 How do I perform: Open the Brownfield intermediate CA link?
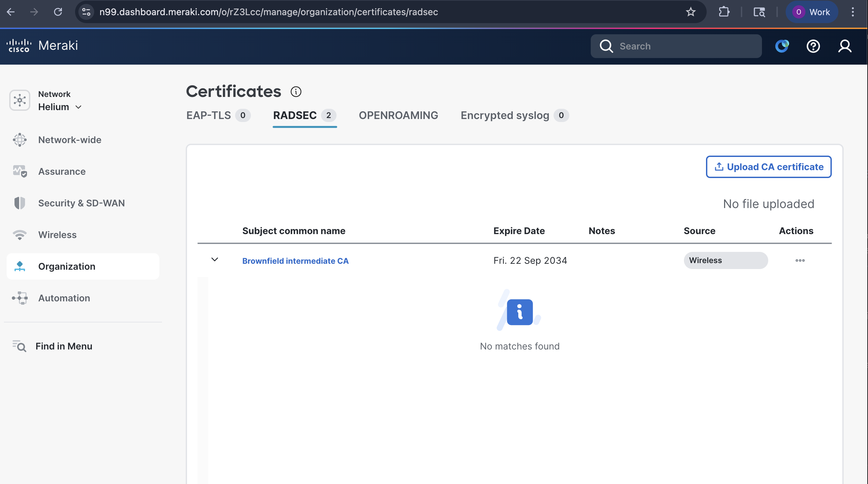click(x=295, y=261)
